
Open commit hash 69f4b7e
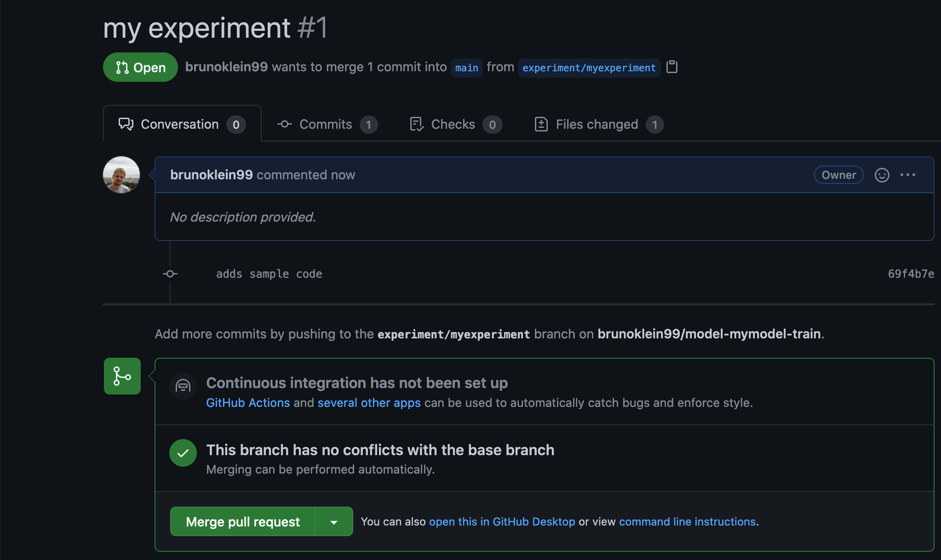click(x=910, y=274)
